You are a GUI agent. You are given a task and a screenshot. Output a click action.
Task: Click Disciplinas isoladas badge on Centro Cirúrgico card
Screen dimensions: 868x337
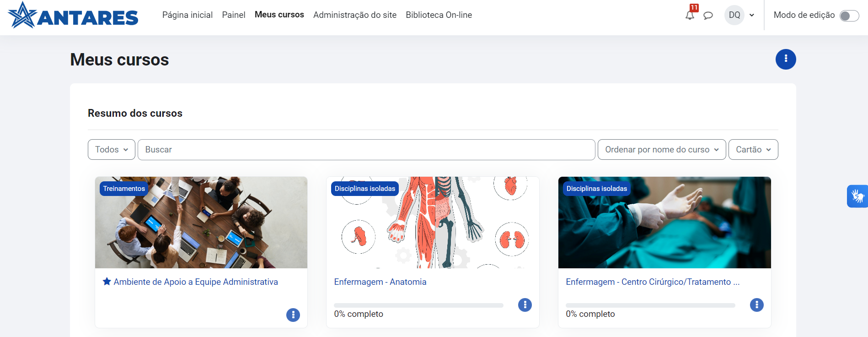tap(597, 188)
